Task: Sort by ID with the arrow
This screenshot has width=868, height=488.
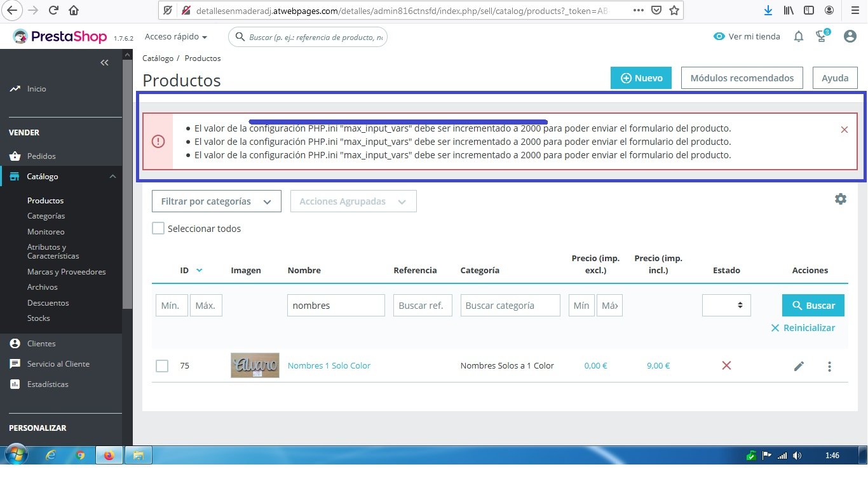Action: pyautogui.click(x=200, y=270)
